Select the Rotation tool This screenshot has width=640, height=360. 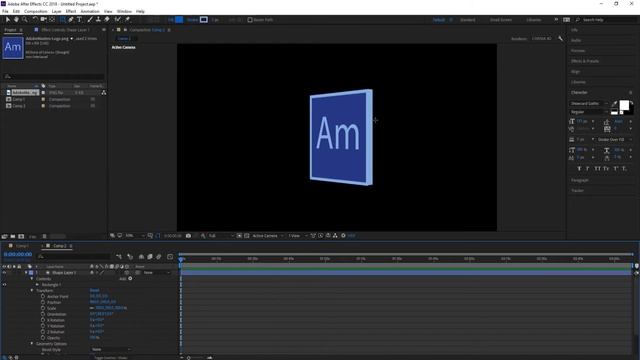[x=35, y=20]
